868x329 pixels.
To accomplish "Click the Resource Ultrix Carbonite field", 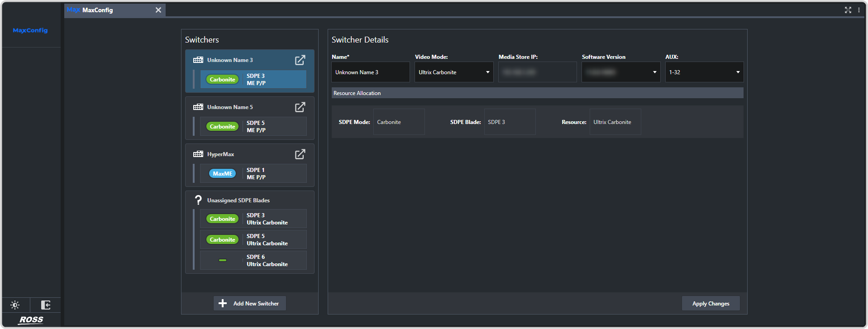I will pyautogui.click(x=615, y=122).
